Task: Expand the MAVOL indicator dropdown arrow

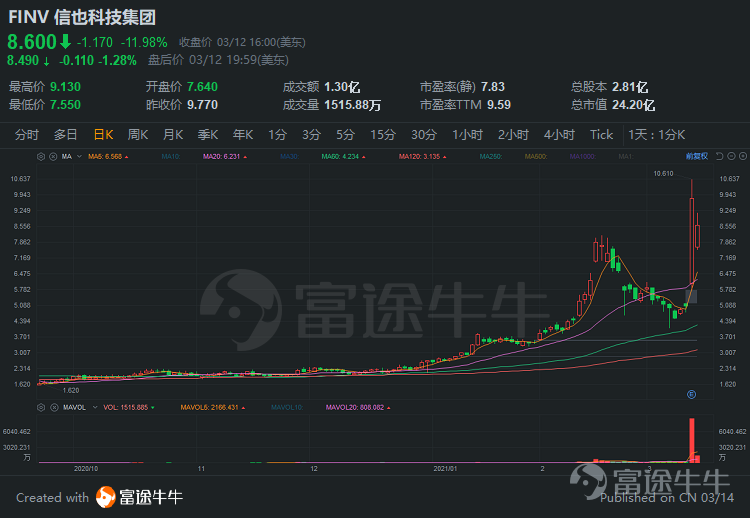Action: click(95, 408)
